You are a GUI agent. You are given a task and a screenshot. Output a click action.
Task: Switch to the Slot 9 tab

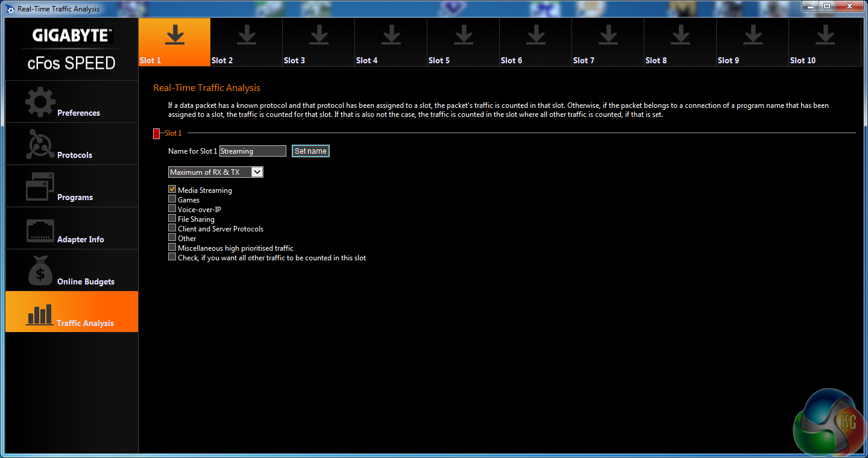click(x=753, y=42)
